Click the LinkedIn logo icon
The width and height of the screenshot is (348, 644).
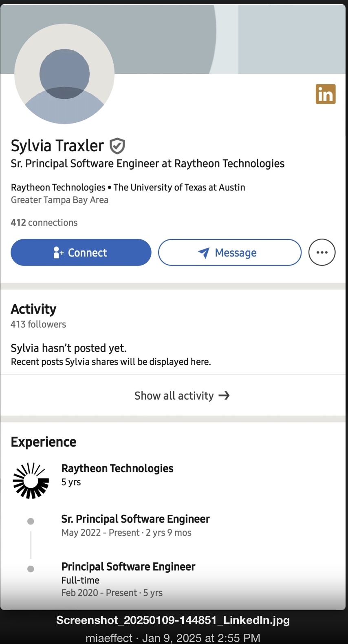(x=325, y=94)
